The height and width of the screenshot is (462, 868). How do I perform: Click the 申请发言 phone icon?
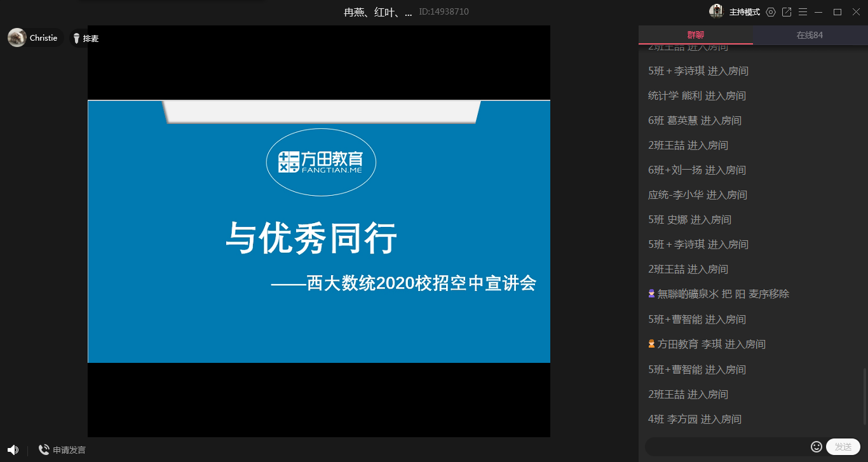(x=44, y=450)
